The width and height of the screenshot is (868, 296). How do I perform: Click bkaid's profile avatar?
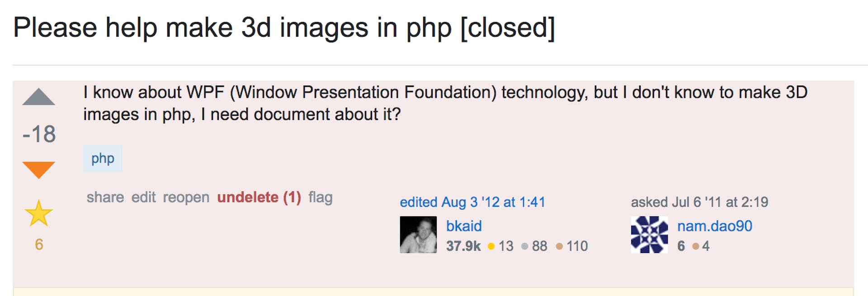click(x=418, y=234)
